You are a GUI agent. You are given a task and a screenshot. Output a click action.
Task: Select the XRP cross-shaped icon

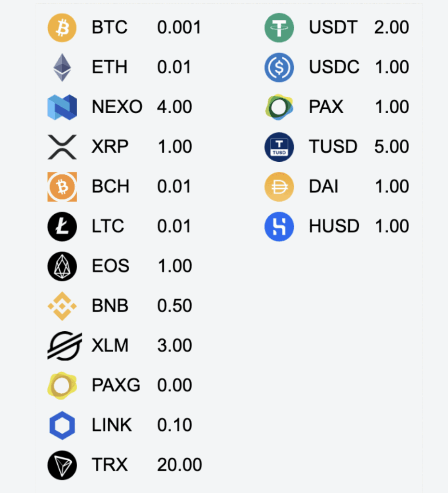[62, 147]
